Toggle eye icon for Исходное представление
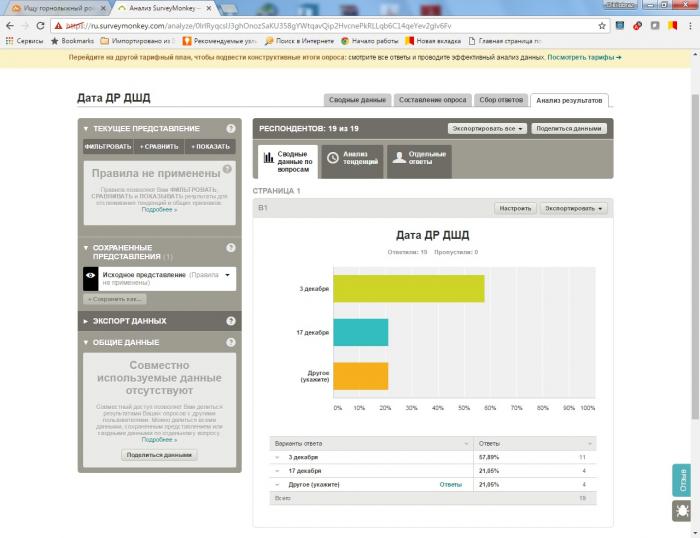Screen dimensions: 700x538 [x=91, y=278]
